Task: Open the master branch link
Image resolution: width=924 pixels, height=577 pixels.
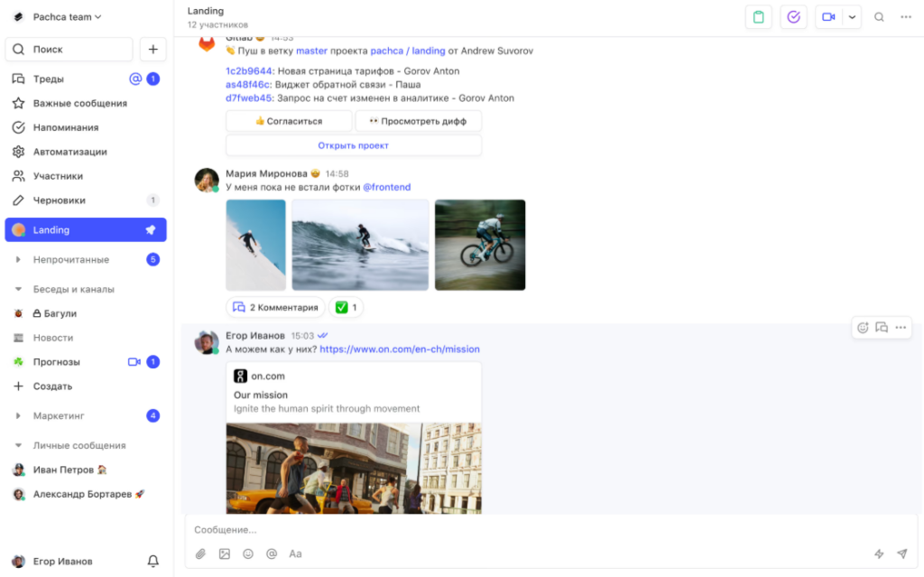Action: (311, 51)
